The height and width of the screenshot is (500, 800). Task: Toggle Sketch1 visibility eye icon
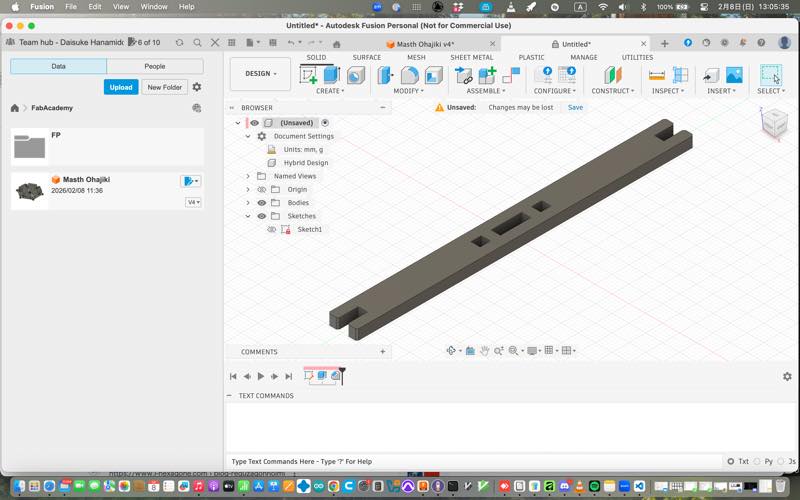pyautogui.click(x=271, y=229)
